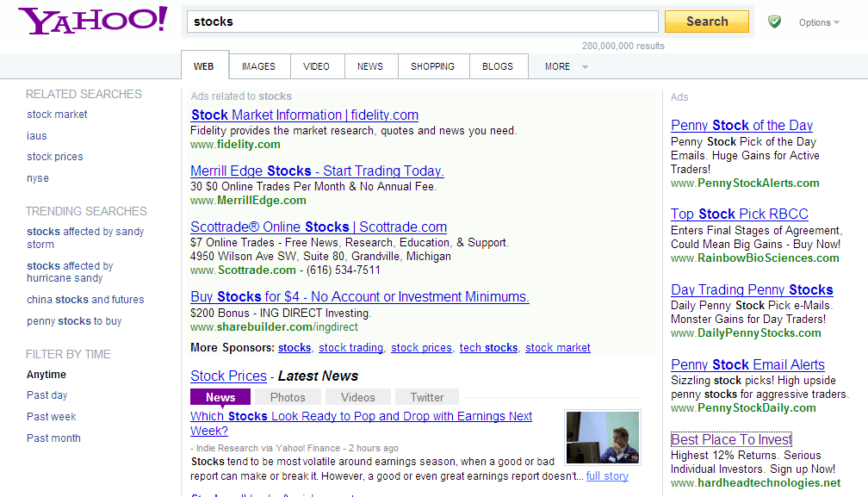Viewport: 868px width, 497px height.
Task: Open the Options dropdown menu
Action: pyautogui.click(x=818, y=22)
